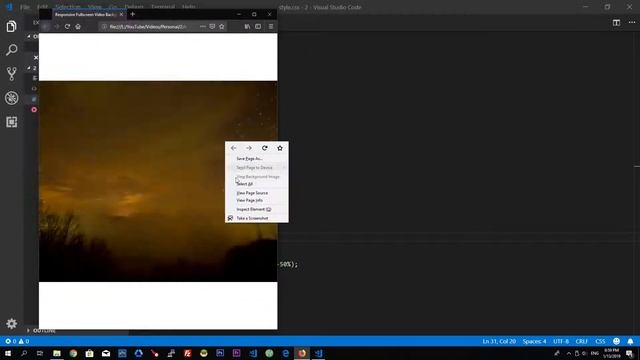Open the Search view in VS Code
This screenshot has width=640, height=360.
click(x=11, y=50)
